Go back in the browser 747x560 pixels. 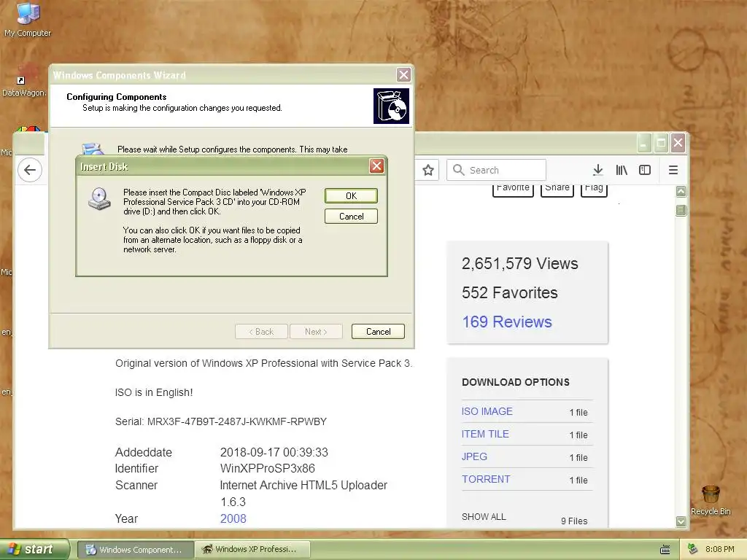(x=29, y=170)
